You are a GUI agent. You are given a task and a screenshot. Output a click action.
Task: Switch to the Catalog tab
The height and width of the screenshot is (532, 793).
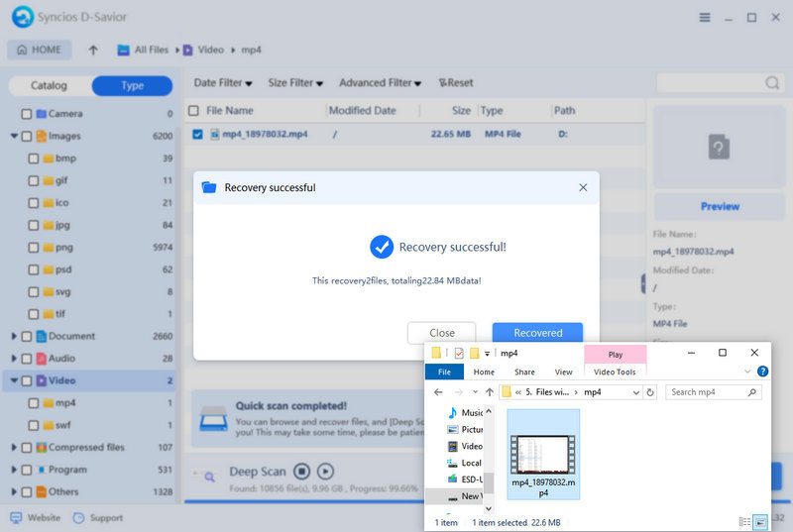pos(50,86)
